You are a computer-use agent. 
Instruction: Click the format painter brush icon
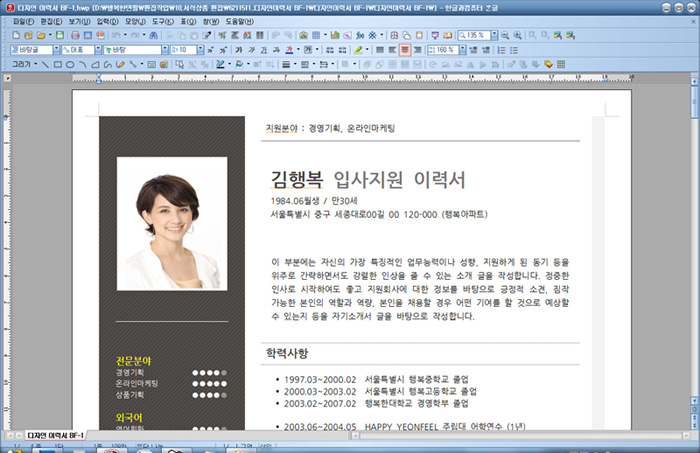[207, 35]
